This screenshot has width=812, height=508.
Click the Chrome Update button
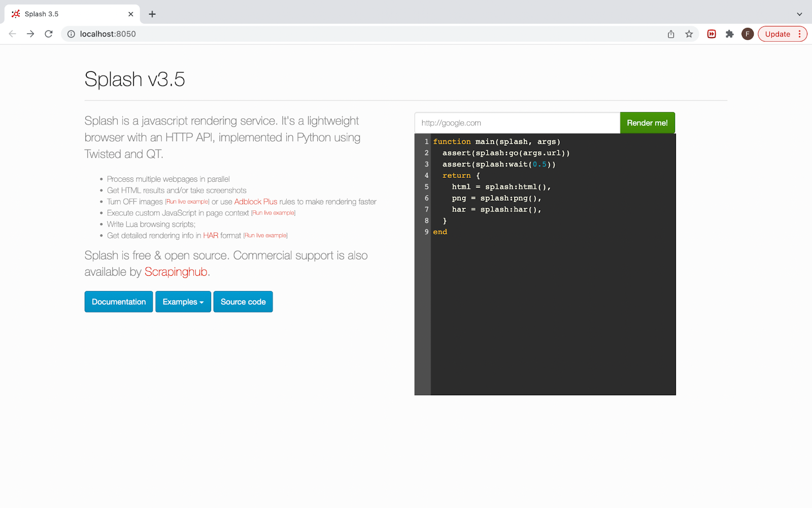point(777,34)
